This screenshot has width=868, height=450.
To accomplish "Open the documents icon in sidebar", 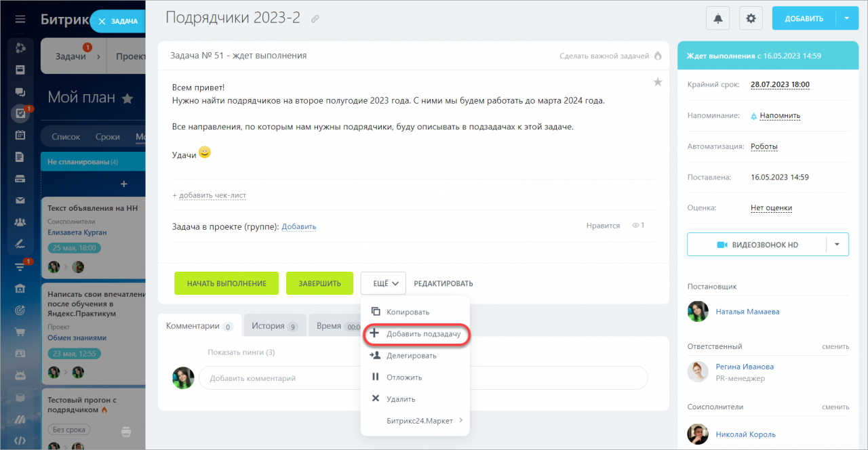I will click(x=20, y=157).
